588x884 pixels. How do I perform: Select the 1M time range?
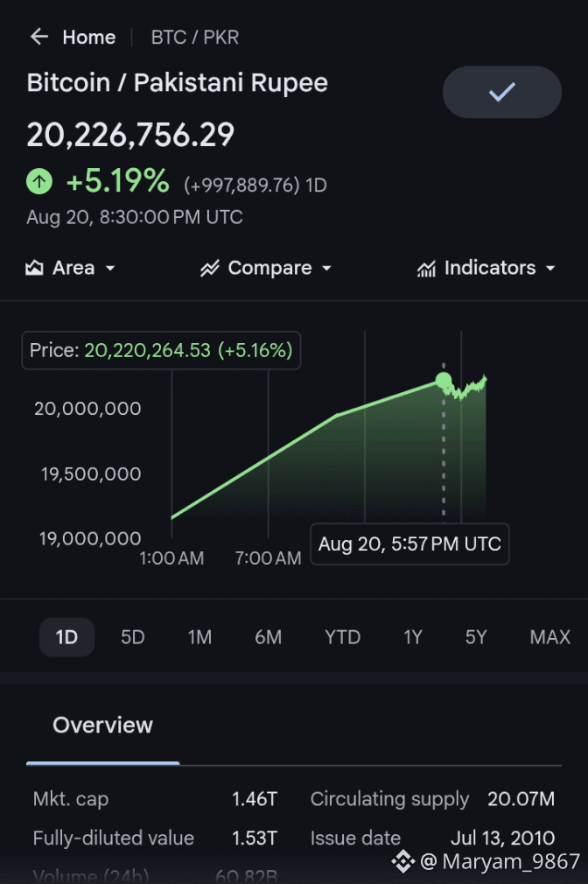(199, 637)
